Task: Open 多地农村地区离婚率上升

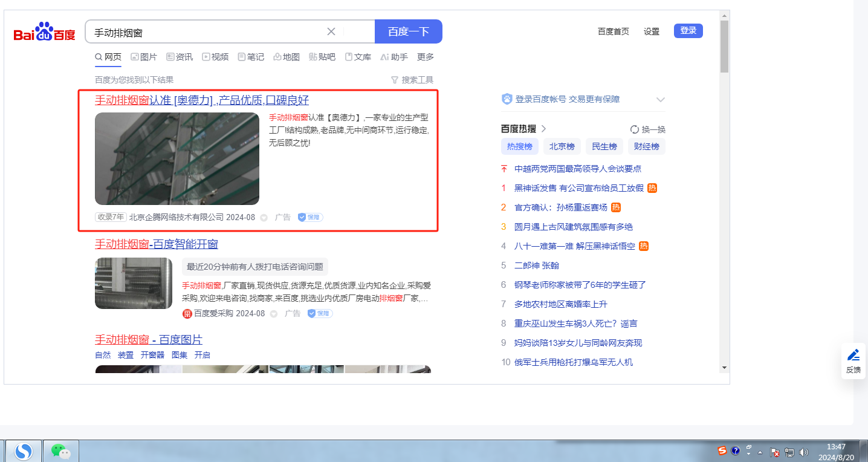Action: pyautogui.click(x=561, y=304)
